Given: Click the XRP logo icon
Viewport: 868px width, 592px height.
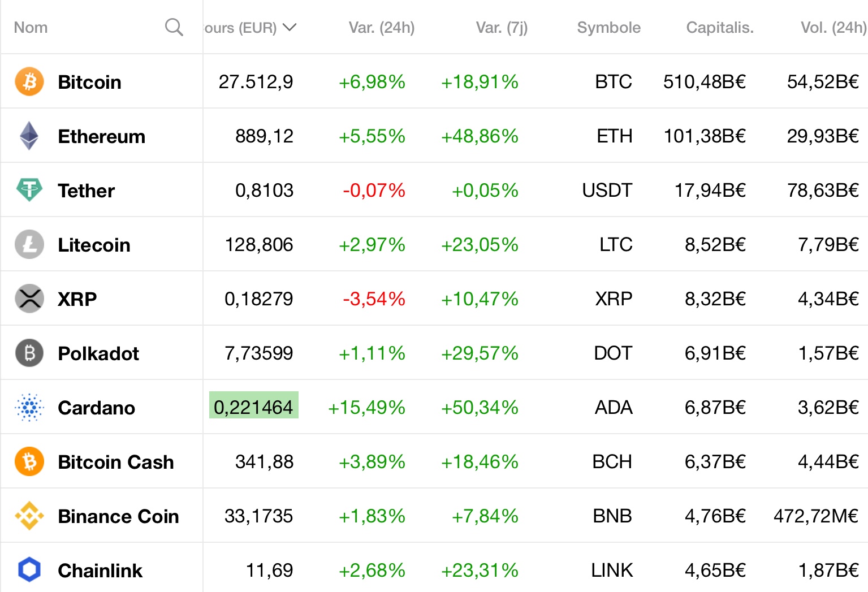Looking at the screenshot, I should 29,299.
